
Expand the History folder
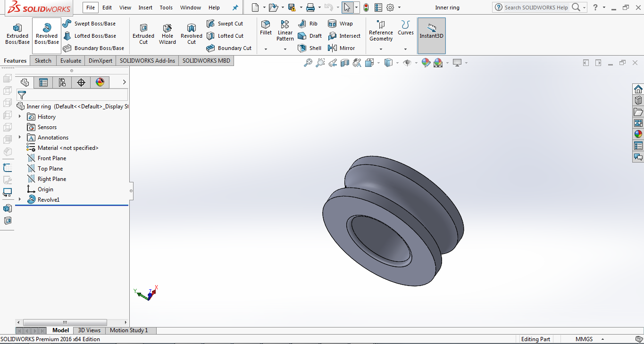[x=20, y=117]
